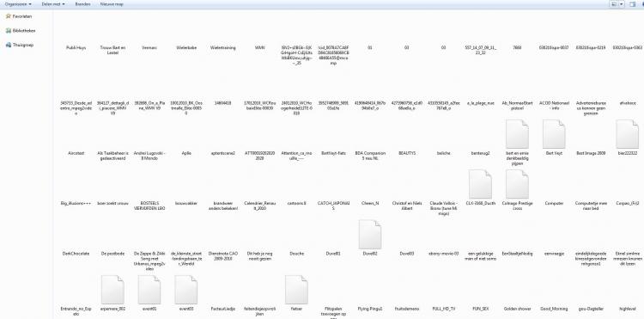Select the event01 file icon
The width and height of the screenshot is (644, 319).
(x=149, y=290)
